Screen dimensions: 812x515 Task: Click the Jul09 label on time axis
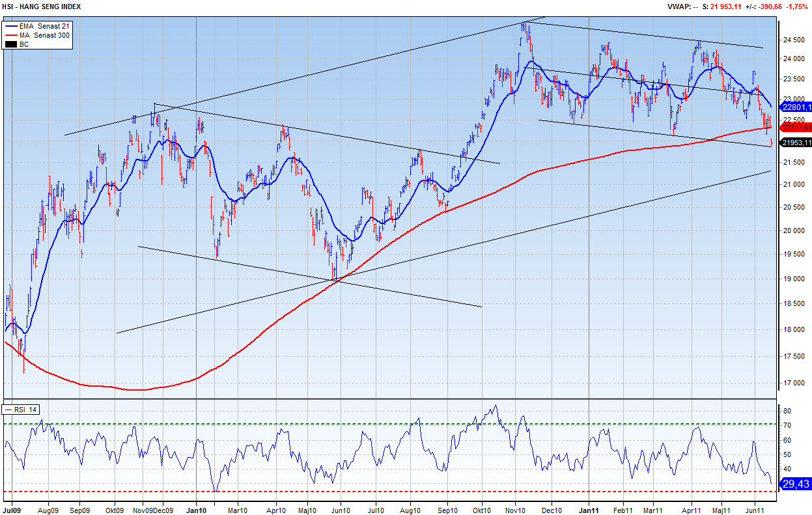tap(12, 510)
